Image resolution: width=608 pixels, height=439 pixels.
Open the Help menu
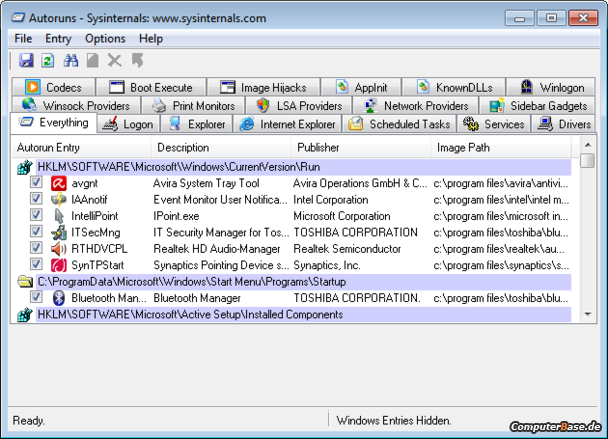[x=151, y=38]
